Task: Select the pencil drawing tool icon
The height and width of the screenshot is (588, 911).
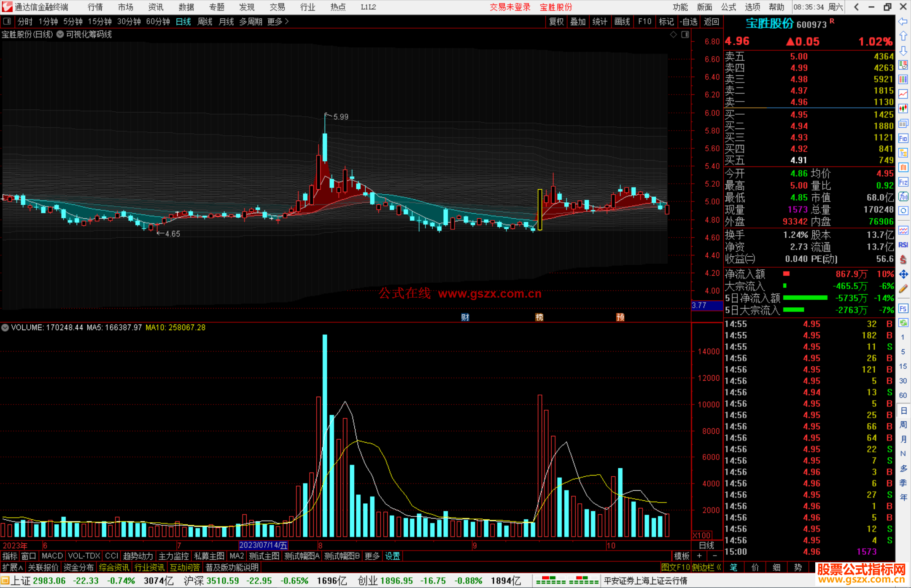Action: pos(903,289)
